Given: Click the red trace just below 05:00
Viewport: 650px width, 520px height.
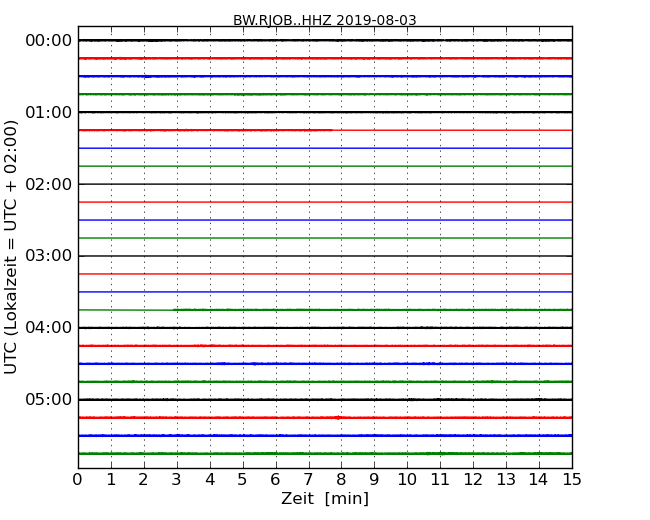Looking at the screenshot, I should pyautogui.click(x=325, y=418).
